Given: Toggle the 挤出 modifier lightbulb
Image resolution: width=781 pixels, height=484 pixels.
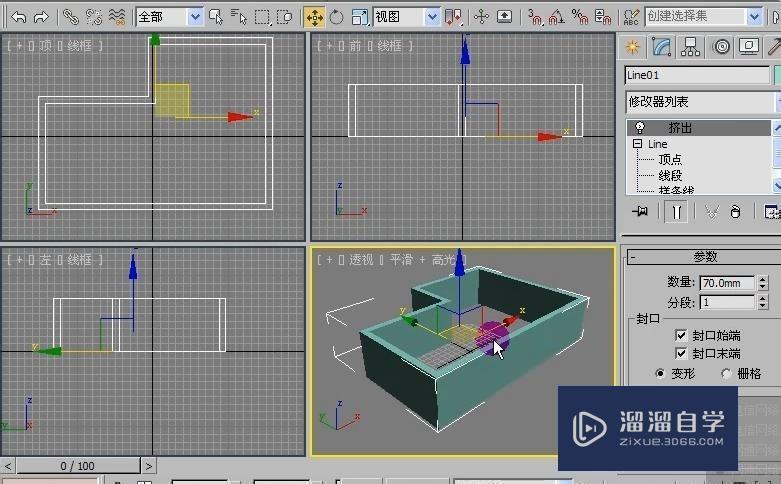Looking at the screenshot, I should coord(641,128).
